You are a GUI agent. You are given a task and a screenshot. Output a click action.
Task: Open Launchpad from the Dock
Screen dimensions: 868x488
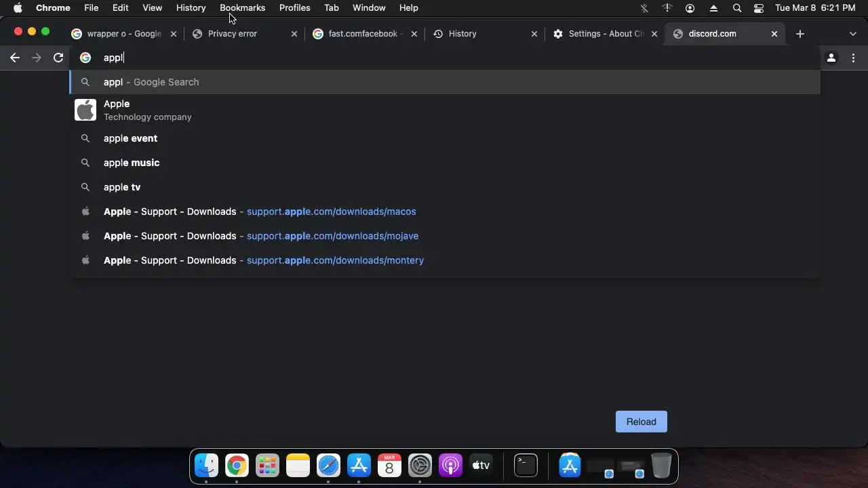(267, 465)
